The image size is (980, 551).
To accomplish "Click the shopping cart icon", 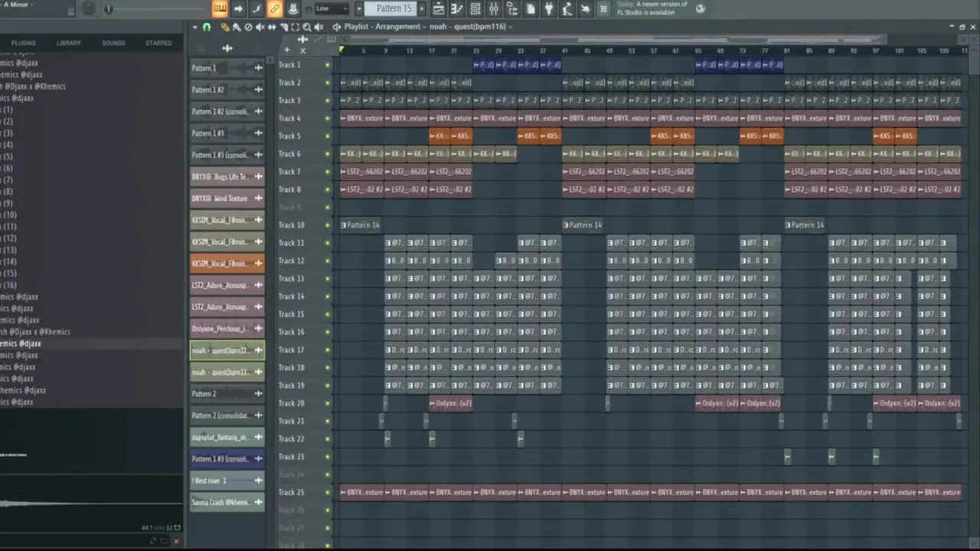I will tap(603, 8).
